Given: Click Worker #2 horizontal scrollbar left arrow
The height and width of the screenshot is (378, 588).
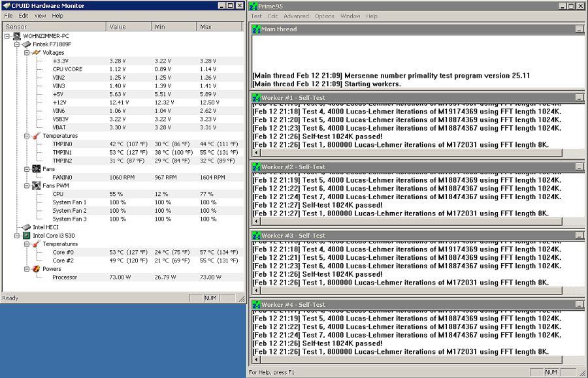Looking at the screenshot, I should click(257, 221).
